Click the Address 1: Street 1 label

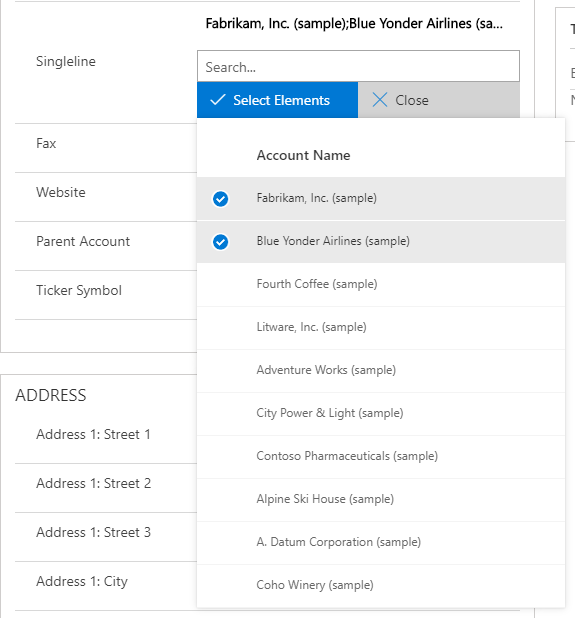tap(93, 434)
